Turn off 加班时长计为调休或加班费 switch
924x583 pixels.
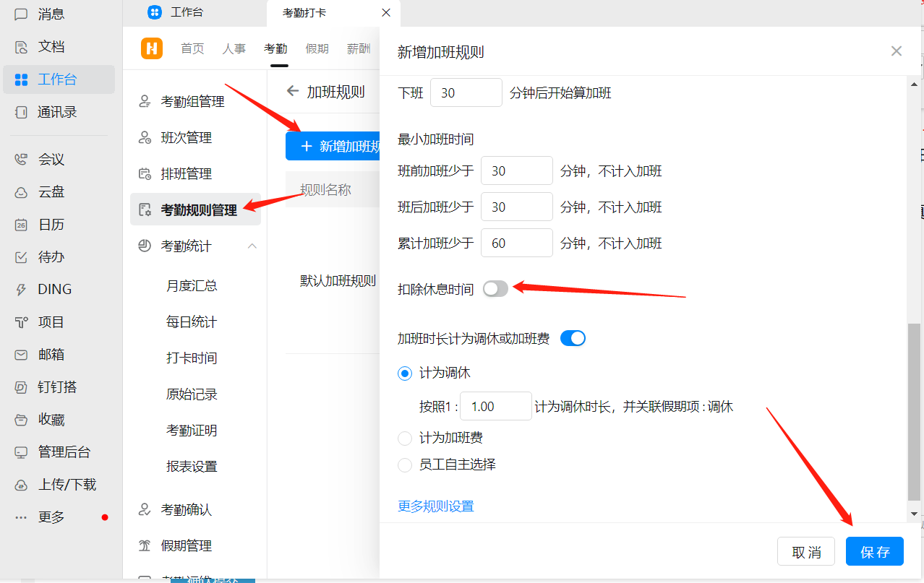(x=572, y=337)
